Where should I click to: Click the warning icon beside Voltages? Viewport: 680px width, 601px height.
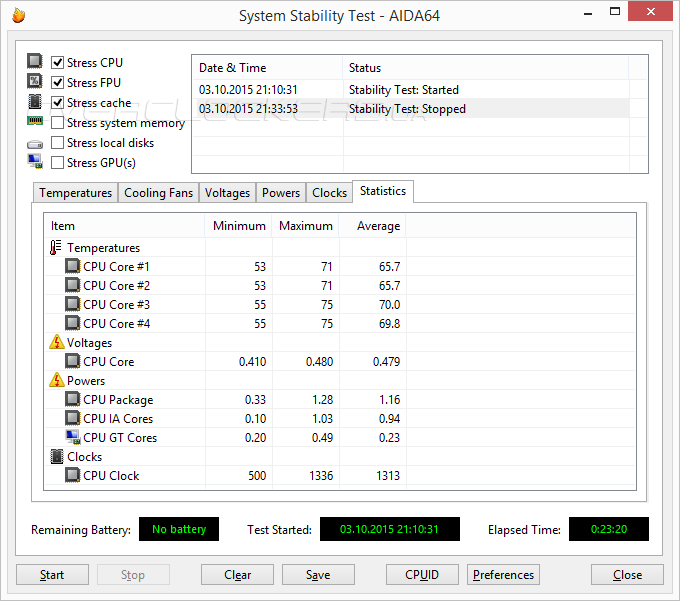[x=57, y=342]
